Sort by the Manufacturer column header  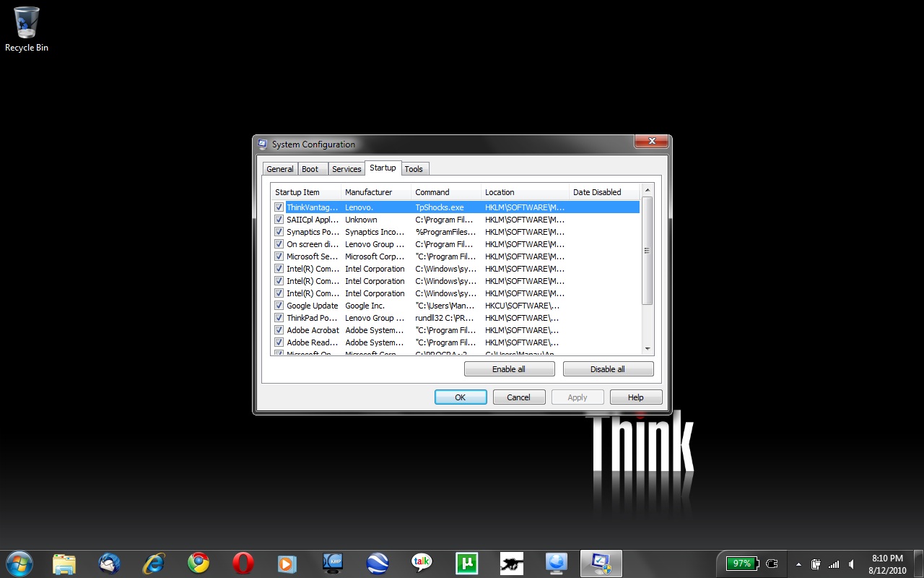tap(375, 192)
